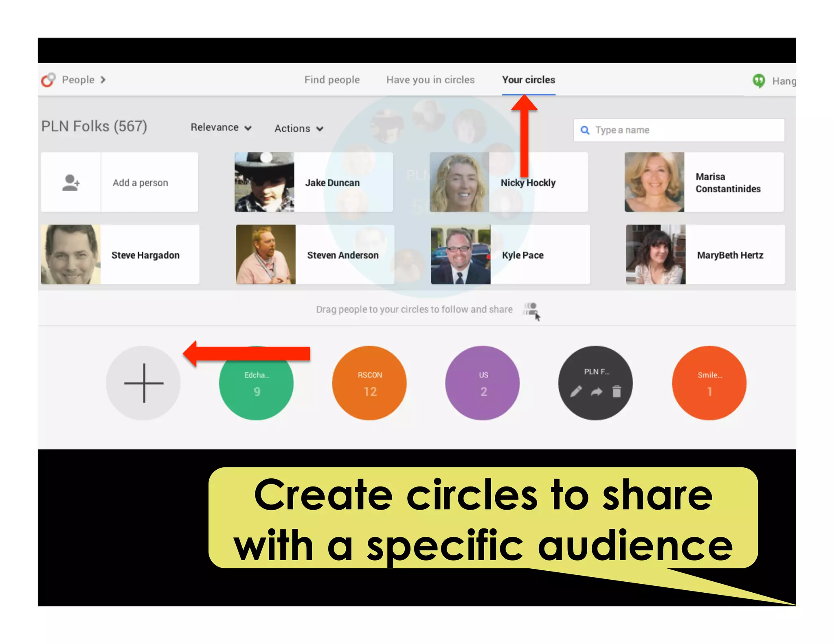The image size is (834, 644).
Task: Select MaryBeth Hertz's profile photo
Action: coord(656,254)
